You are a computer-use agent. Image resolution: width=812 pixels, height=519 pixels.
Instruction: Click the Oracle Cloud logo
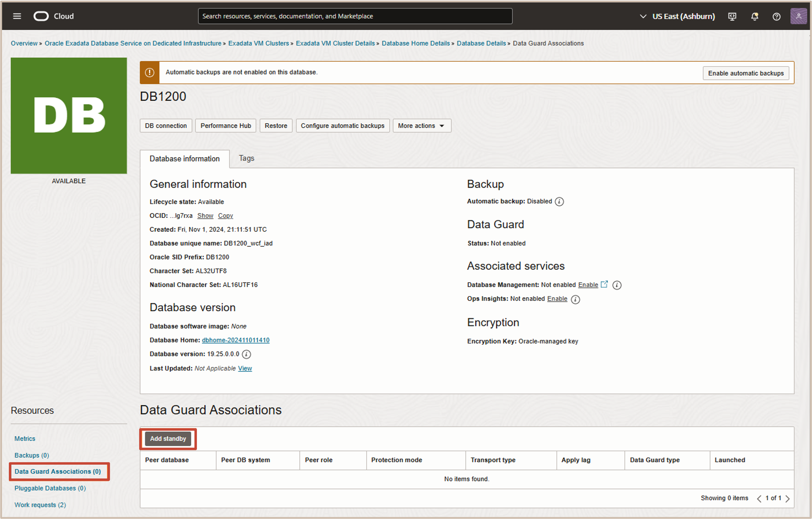coord(41,16)
